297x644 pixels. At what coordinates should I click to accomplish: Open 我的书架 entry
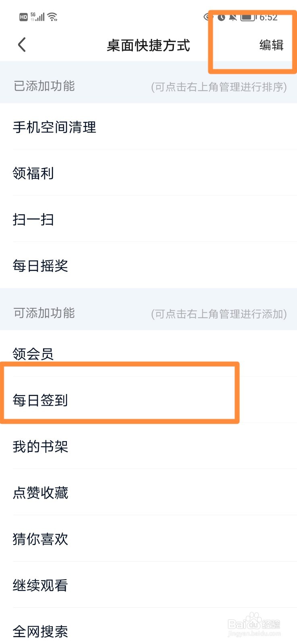pyautogui.click(x=40, y=447)
